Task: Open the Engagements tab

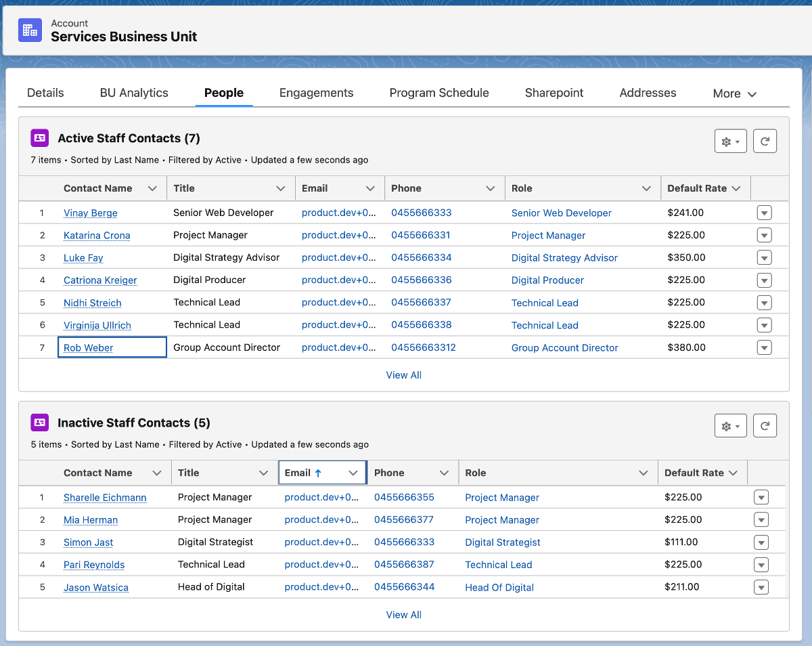Action: [317, 93]
